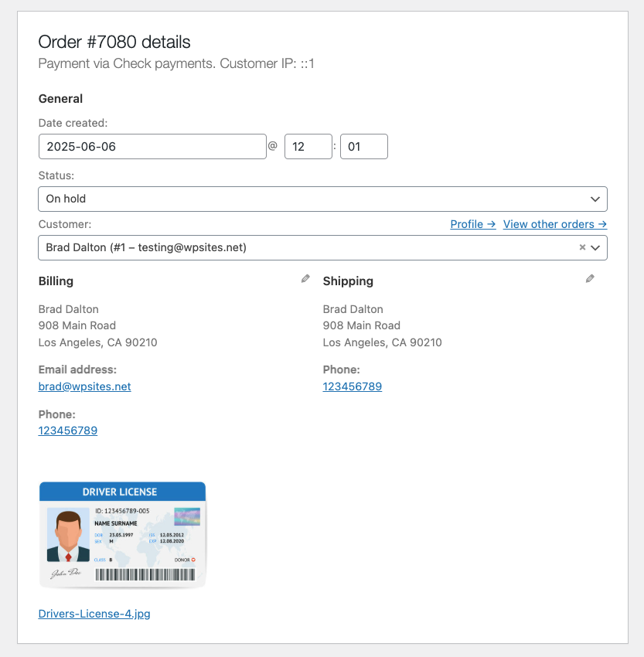Open the driver license image thumbnail
This screenshot has width=644, height=657.
[x=122, y=536]
